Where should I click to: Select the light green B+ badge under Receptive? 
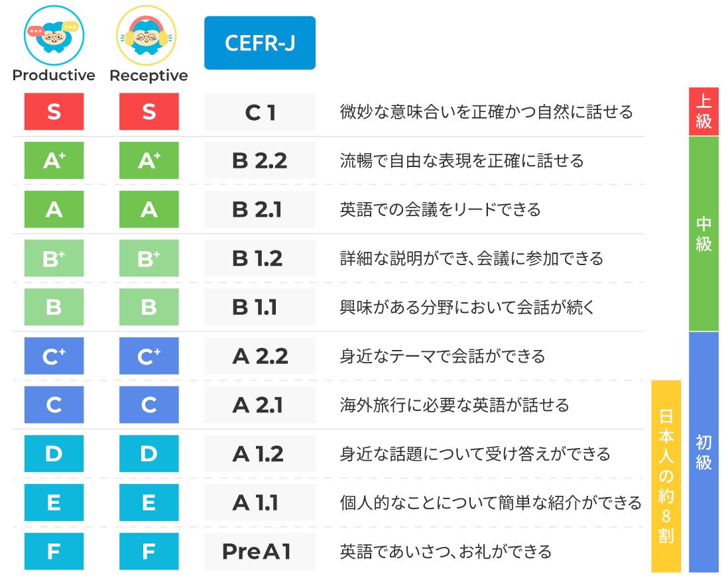coord(149,258)
